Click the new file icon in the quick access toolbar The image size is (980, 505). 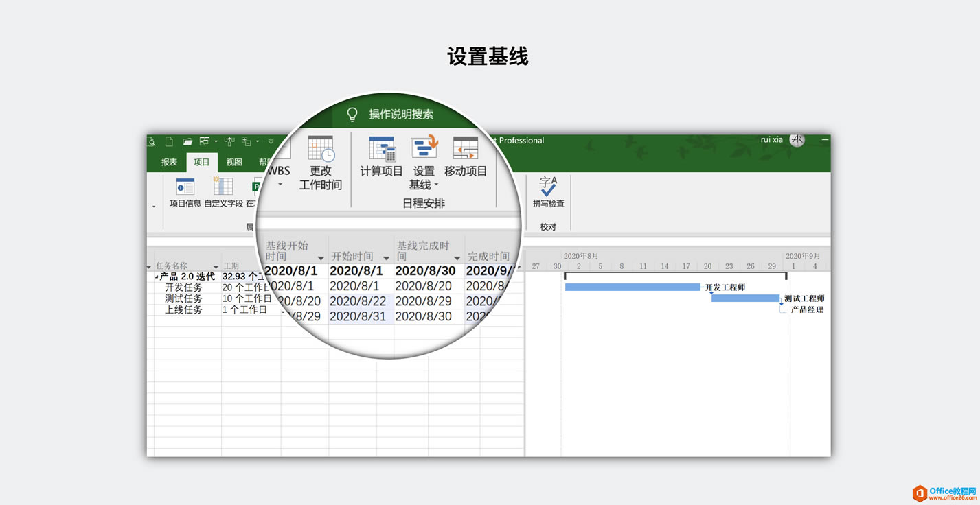pyautogui.click(x=168, y=141)
